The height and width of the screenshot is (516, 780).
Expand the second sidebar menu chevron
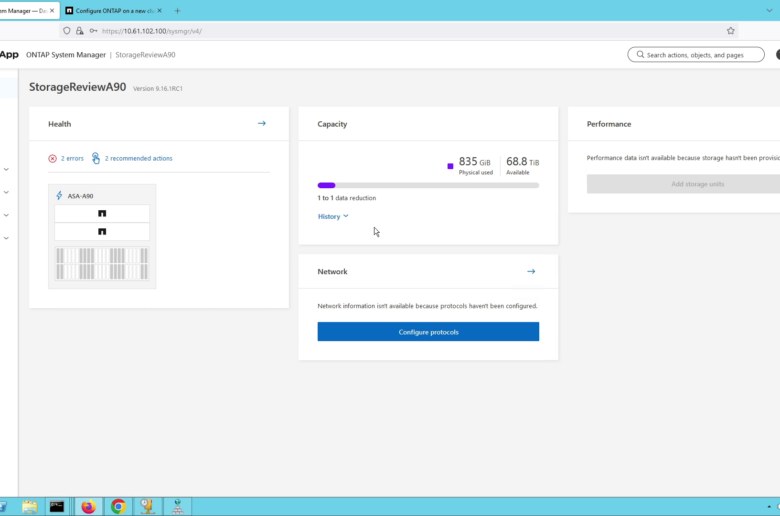(6, 193)
